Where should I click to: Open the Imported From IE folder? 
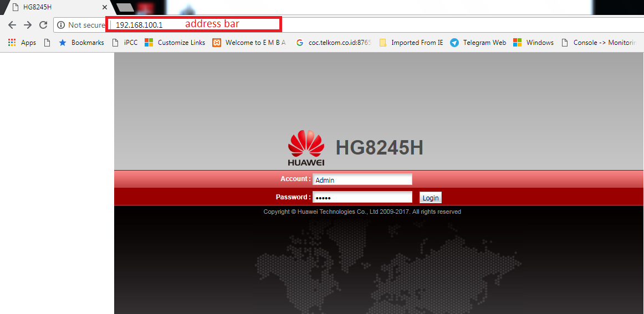411,42
